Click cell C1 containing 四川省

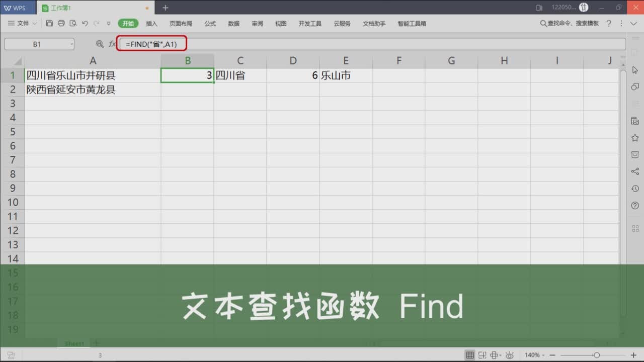pos(240,75)
